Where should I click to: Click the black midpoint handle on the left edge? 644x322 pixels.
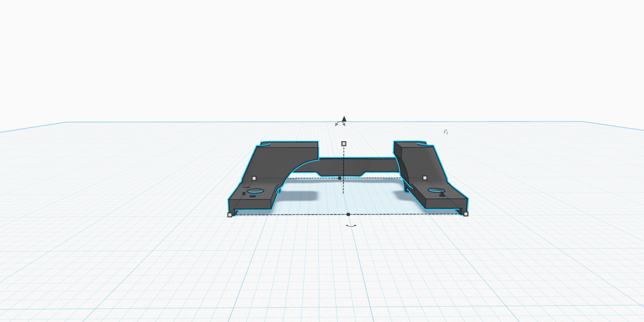(244, 194)
